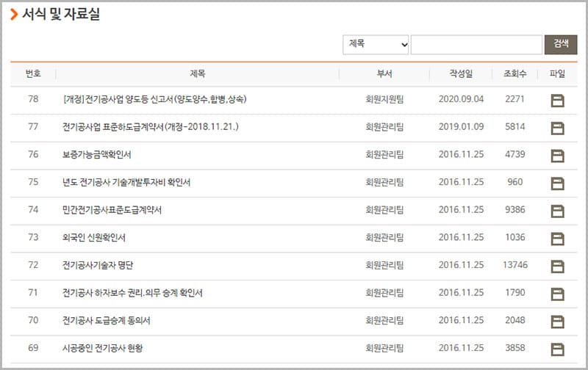Screen dimensions: 588x370
Task: Download 시공중인 전기공사 현황 file
Action: (557, 349)
